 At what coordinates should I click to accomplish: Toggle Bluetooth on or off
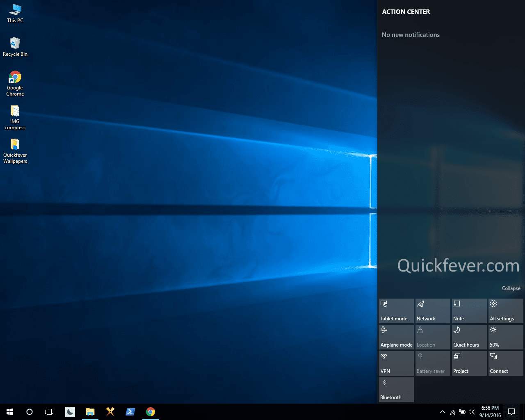pos(396,390)
